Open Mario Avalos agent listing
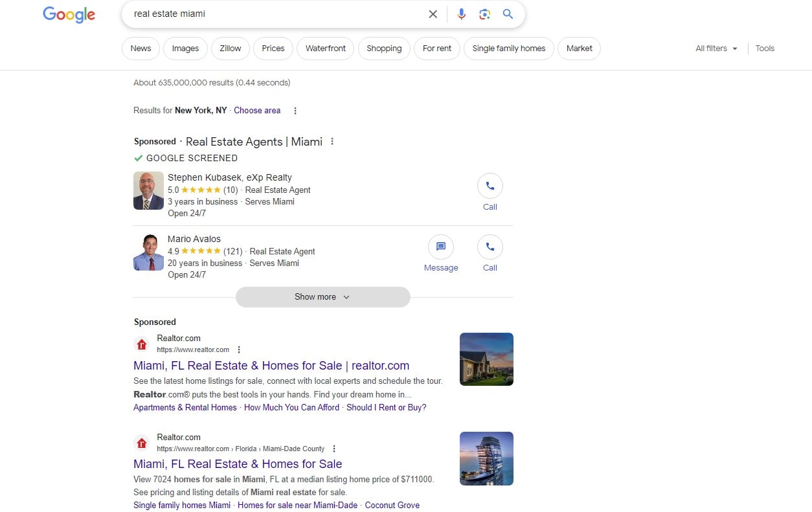The image size is (812, 512). click(x=194, y=239)
